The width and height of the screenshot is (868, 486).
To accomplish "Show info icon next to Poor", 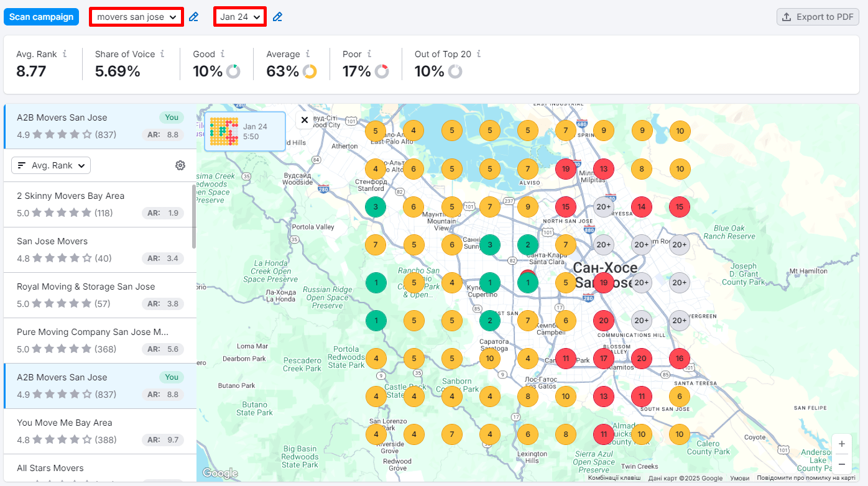I will click(x=369, y=54).
